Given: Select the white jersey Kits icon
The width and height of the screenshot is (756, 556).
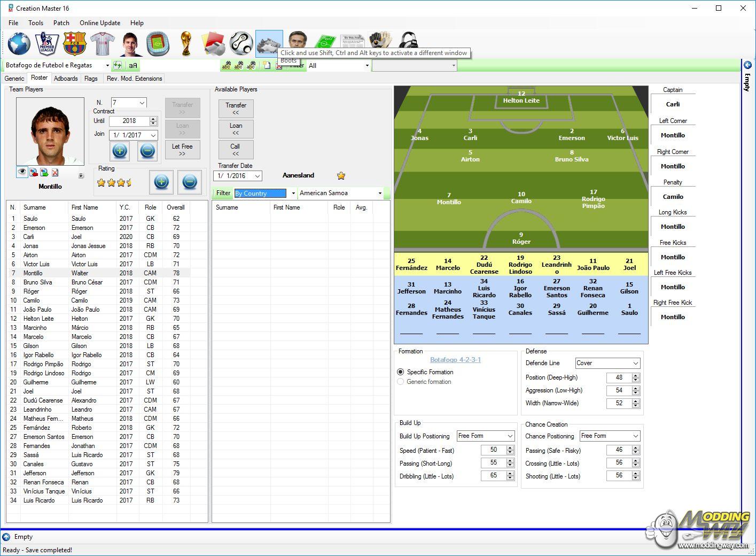Looking at the screenshot, I should click(x=102, y=44).
